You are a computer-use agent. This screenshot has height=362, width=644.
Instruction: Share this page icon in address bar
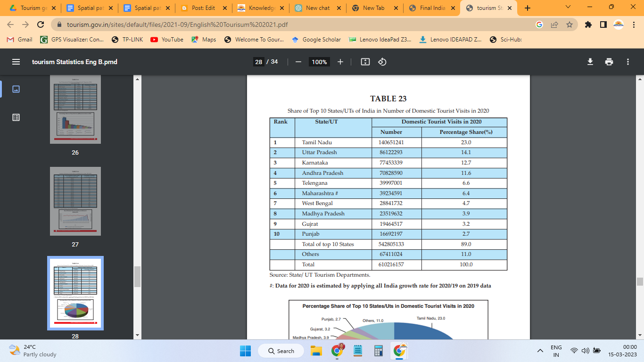554,25
